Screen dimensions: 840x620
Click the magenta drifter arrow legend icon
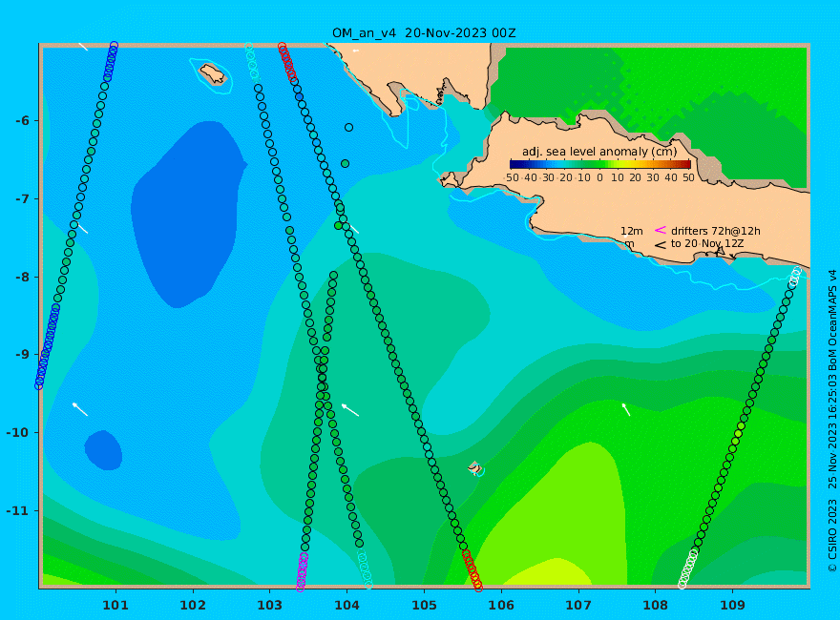pyautogui.click(x=660, y=230)
